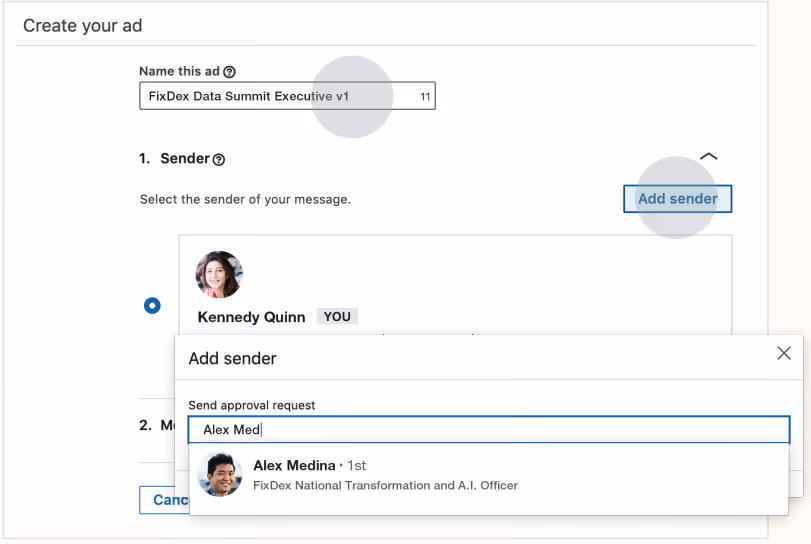811x544 pixels.
Task: Click Alex Medina's profile photo
Action: 220,475
